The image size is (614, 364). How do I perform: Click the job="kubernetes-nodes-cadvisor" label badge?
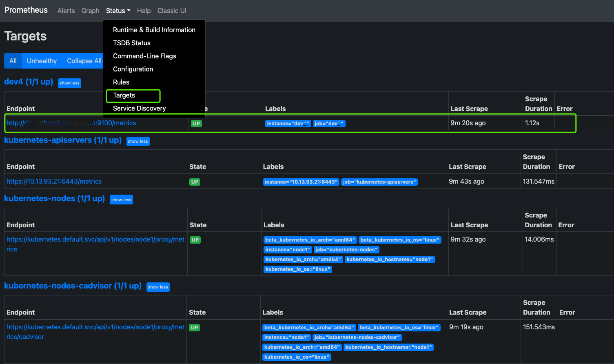pos(357,337)
